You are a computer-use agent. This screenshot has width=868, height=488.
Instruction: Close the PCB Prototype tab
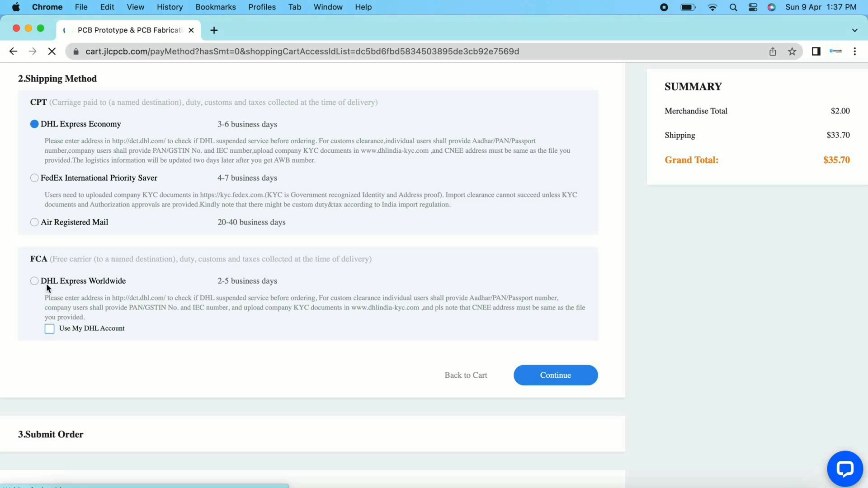pyautogui.click(x=191, y=30)
